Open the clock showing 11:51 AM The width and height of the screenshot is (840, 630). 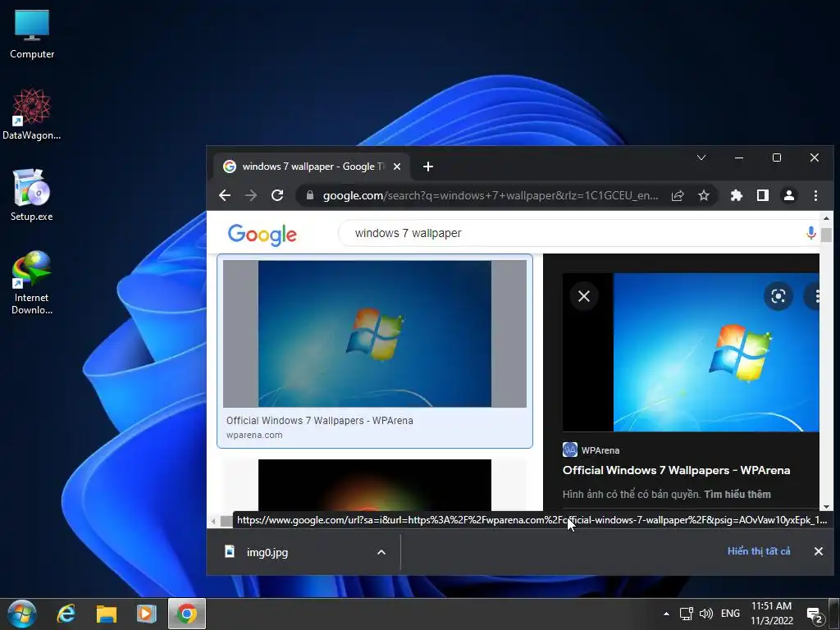pyautogui.click(x=771, y=614)
